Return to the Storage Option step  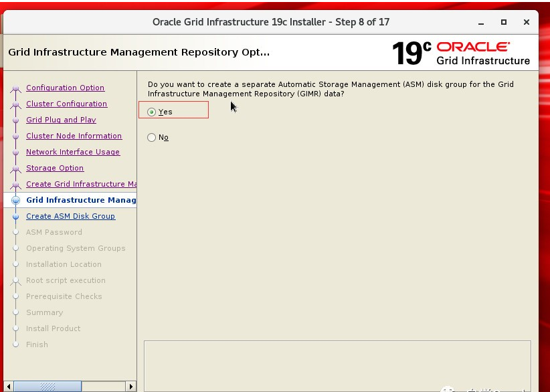pos(55,168)
